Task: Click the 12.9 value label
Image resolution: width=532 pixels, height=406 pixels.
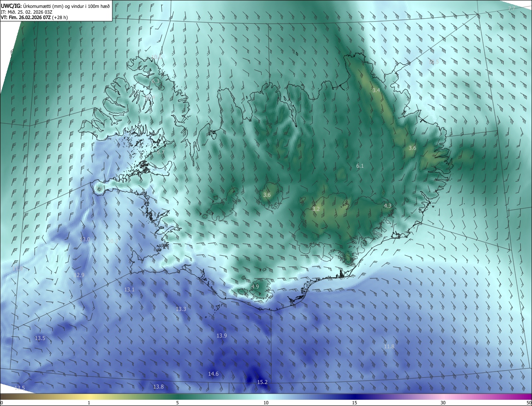Action: pos(79,275)
